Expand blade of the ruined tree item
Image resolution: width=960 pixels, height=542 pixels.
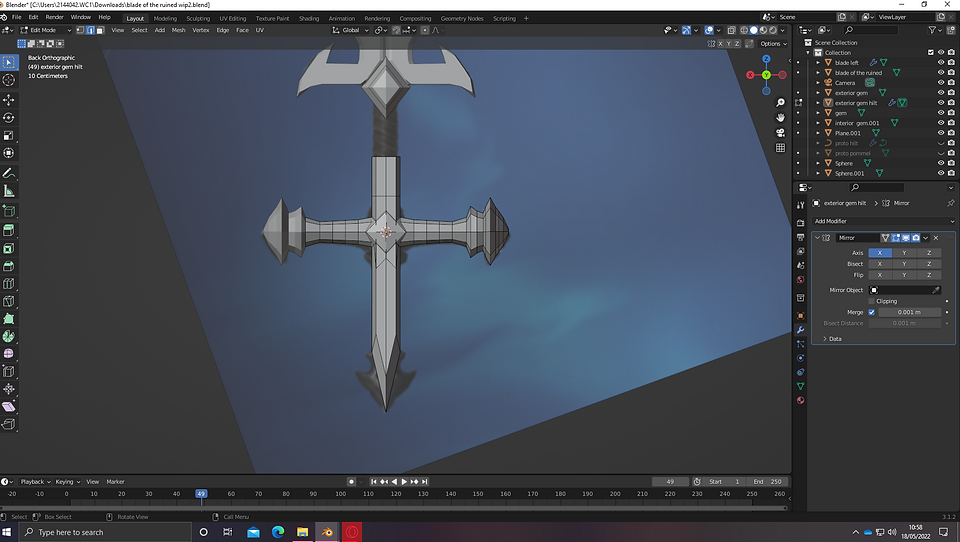click(818, 73)
